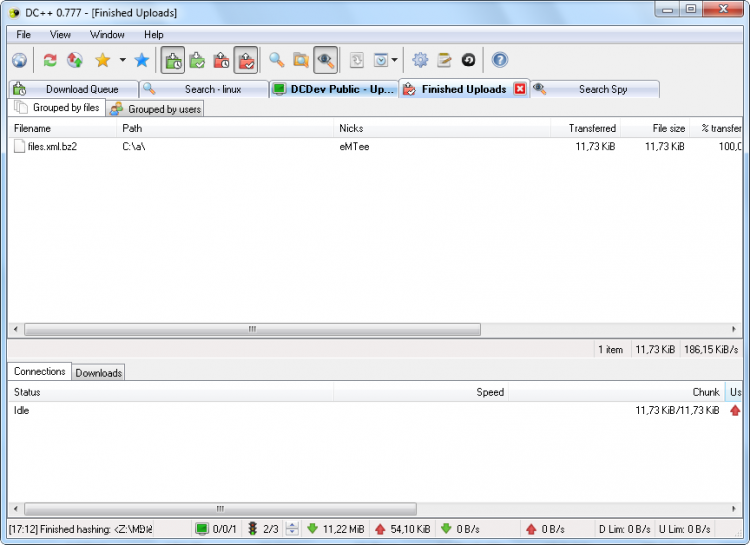Open Waiting Users via red box clock icon
The height and width of the screenshot is (545, 750).
pyautogui.click(x=221, y=60)
